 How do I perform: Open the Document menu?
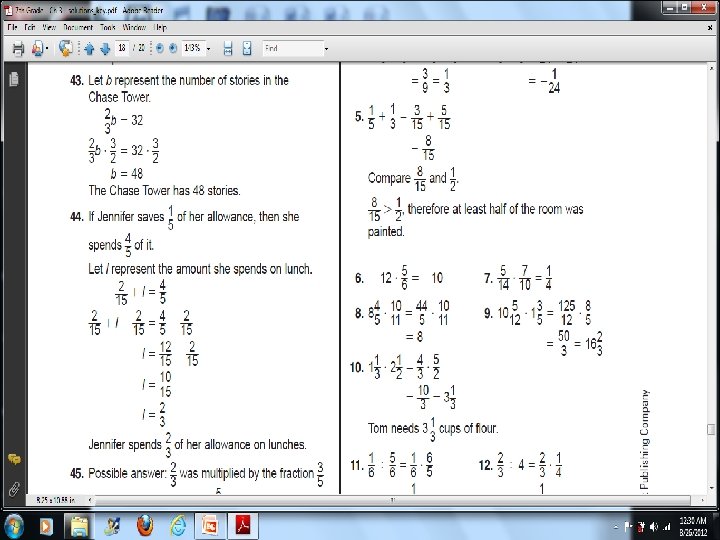78,28
